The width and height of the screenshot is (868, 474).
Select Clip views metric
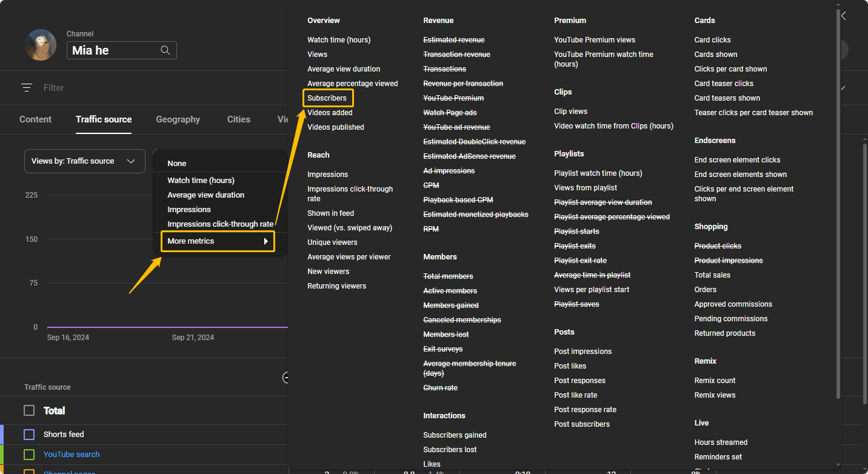coord(570,112)
